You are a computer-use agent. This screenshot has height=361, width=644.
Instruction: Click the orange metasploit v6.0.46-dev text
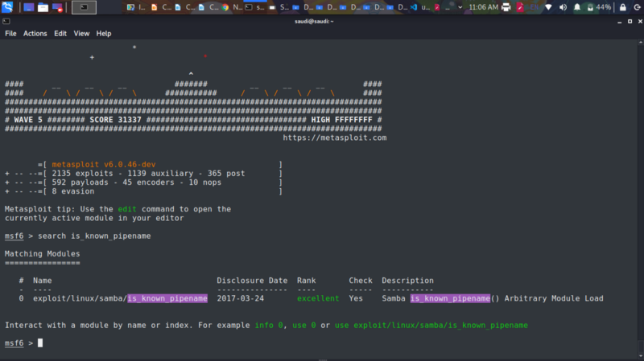[x=104, y=165]
